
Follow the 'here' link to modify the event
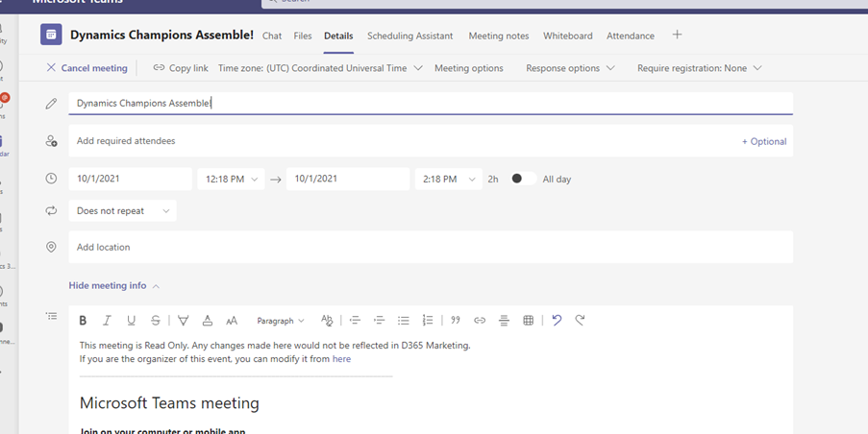341,359
